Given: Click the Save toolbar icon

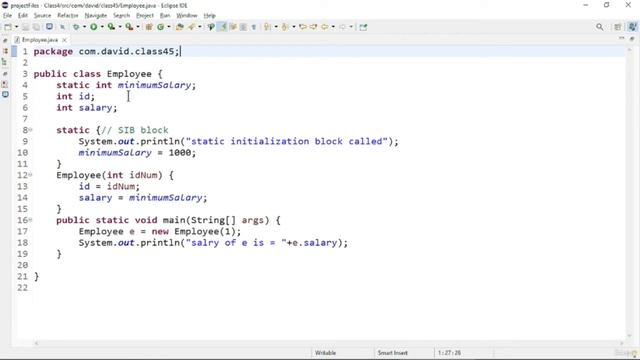Looking at the screenshot, I should pyautogui.click(x=26, y=27).
